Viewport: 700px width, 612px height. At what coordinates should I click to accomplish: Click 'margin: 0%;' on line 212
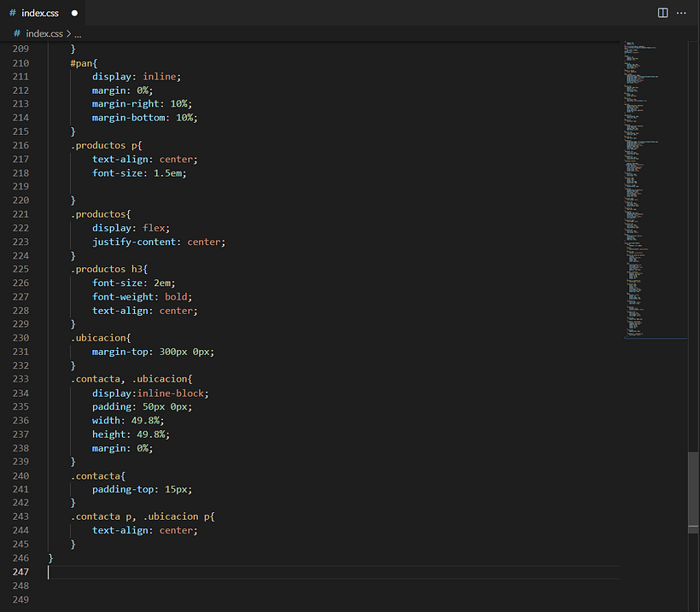click(x=122, y=90)
